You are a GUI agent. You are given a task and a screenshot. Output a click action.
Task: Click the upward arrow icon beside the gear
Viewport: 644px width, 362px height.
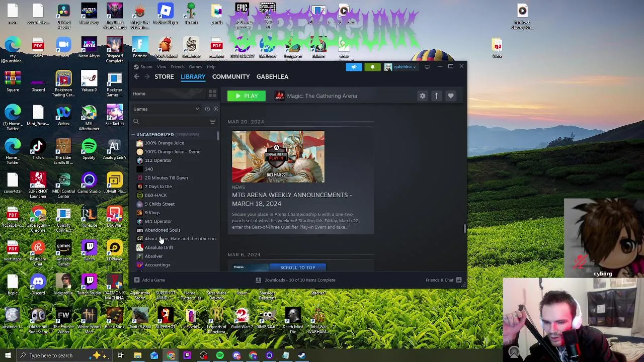[x=437, y=96]
